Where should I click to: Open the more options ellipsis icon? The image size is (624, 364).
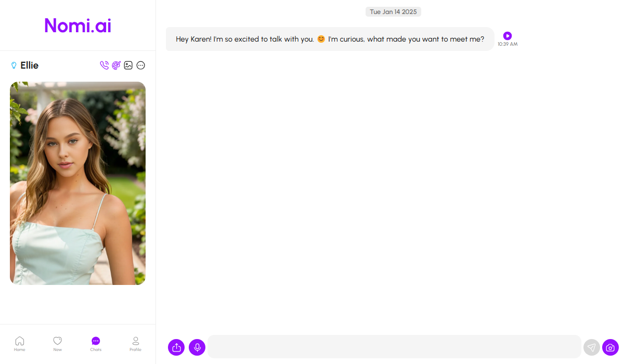140,66
